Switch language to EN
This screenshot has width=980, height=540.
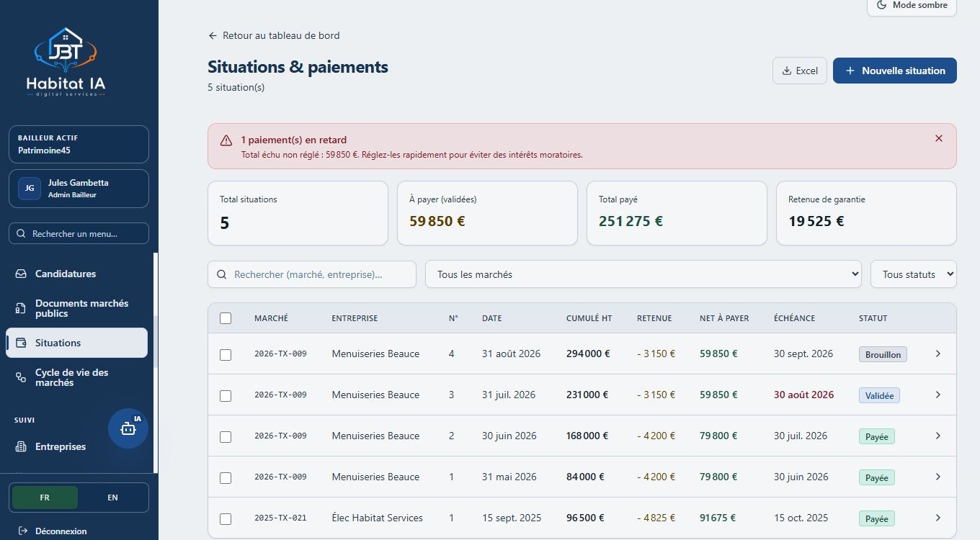click(113, 498)
